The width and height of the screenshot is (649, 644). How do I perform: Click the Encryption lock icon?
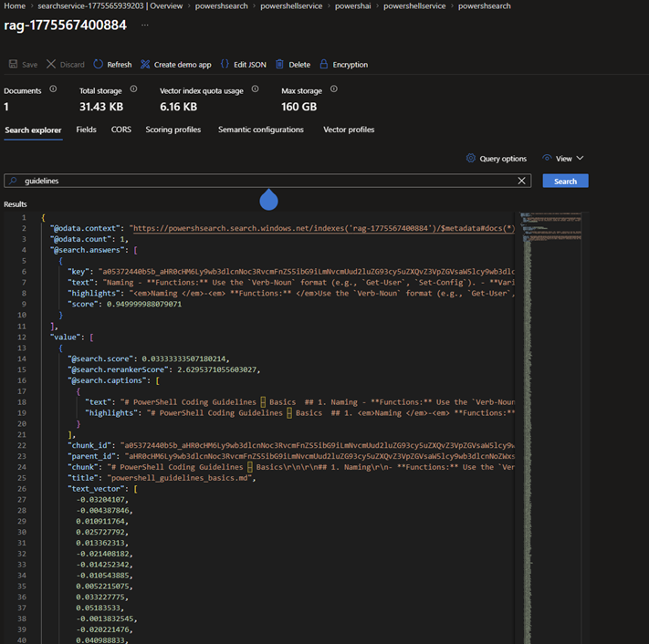click(x=324, y=65)
